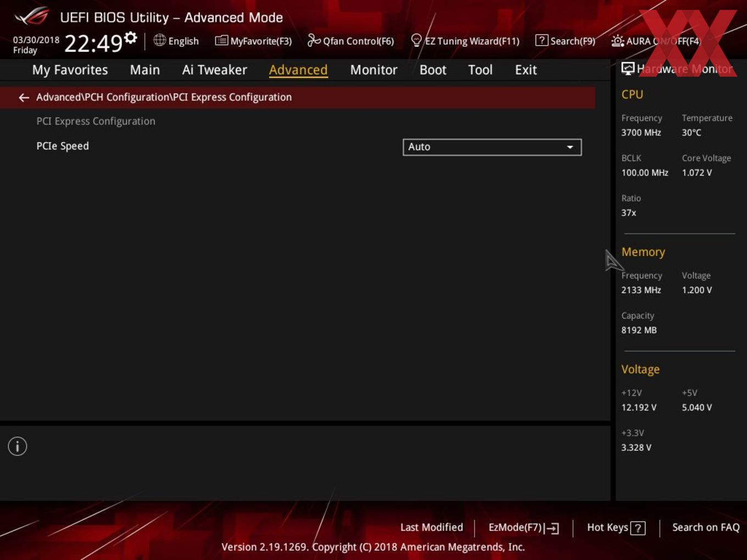Click the 22:49 clock display

click(93, 43)
